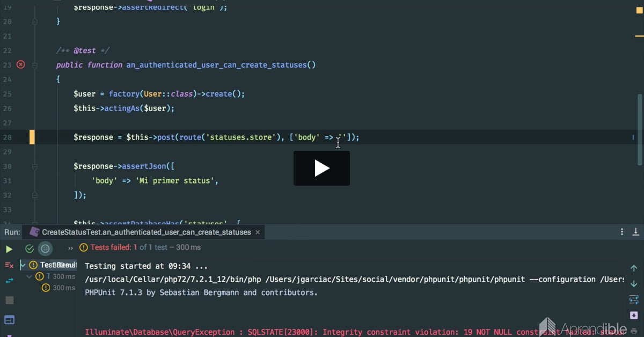Click failed test gutter icon on line 23
This screenshot has height=337, width=644.
pos(20,65)
